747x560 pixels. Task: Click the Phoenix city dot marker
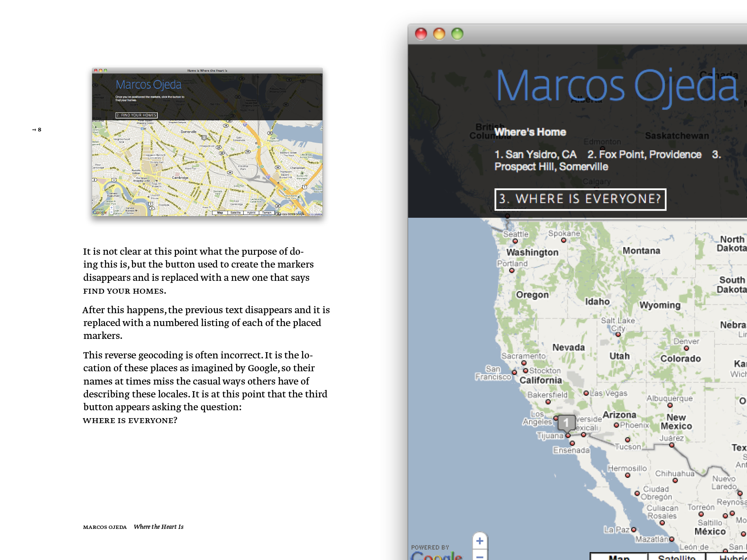pos(616,425)
